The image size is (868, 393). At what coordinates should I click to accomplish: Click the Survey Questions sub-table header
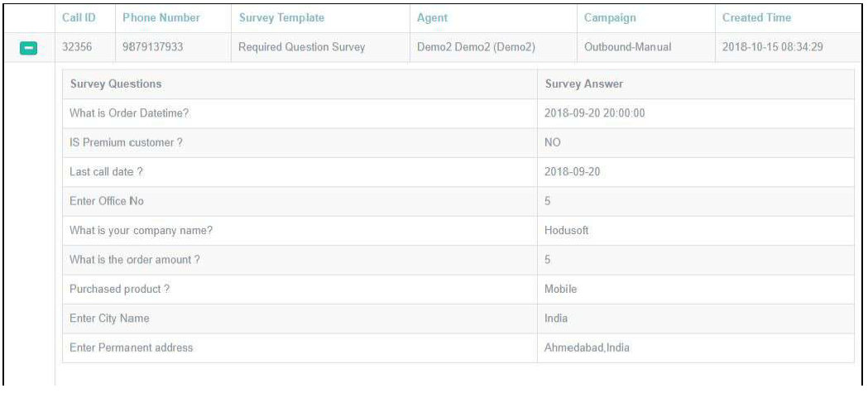point(116,84)
